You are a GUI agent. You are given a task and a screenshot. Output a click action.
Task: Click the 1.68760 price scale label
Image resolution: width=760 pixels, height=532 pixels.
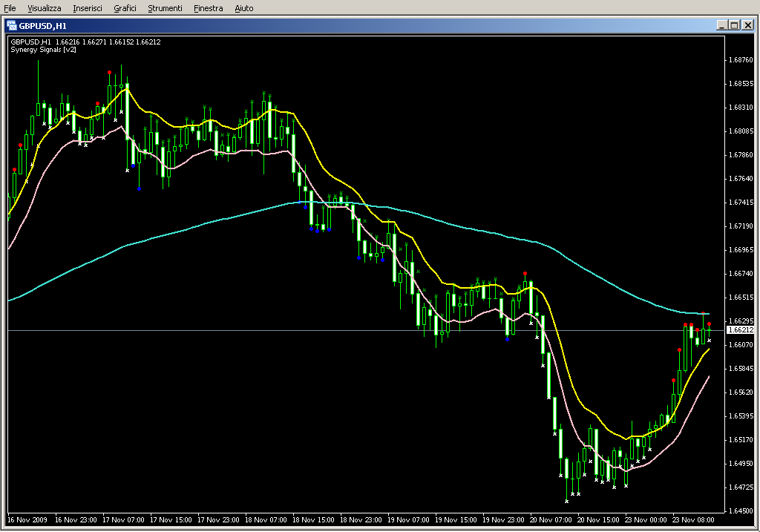click(741, 60)
